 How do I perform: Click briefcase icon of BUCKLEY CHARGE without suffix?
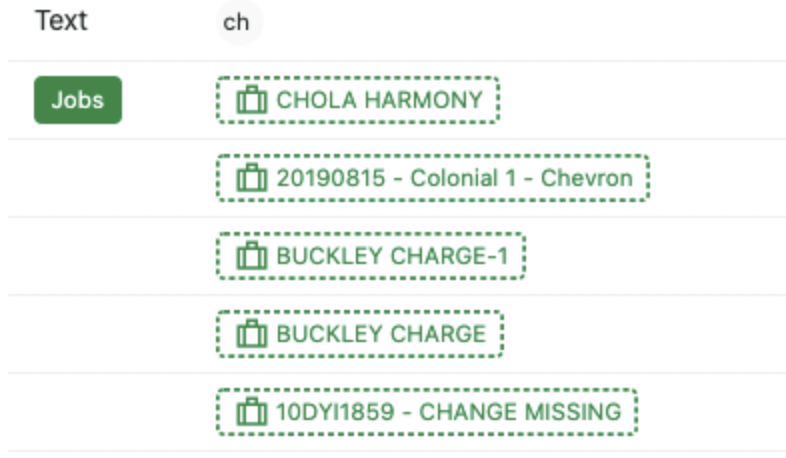252,334
